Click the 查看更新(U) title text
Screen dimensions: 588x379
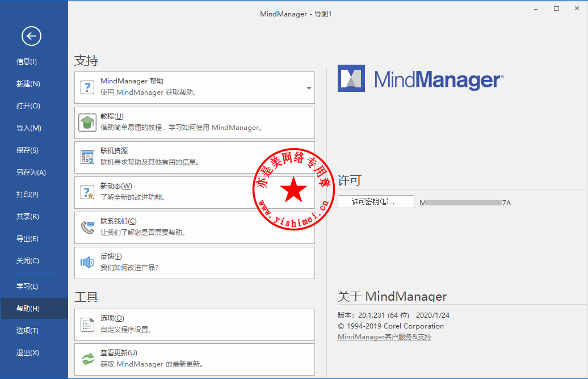(119, 353)
